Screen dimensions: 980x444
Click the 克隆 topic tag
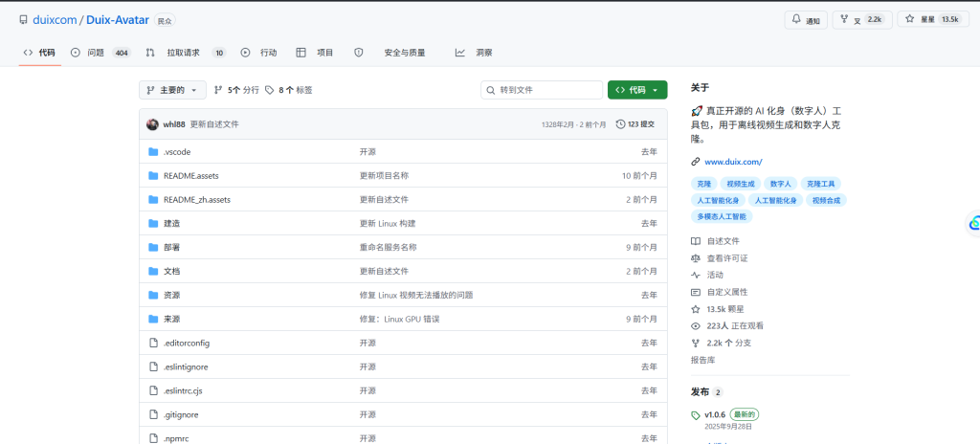point(703,184)
